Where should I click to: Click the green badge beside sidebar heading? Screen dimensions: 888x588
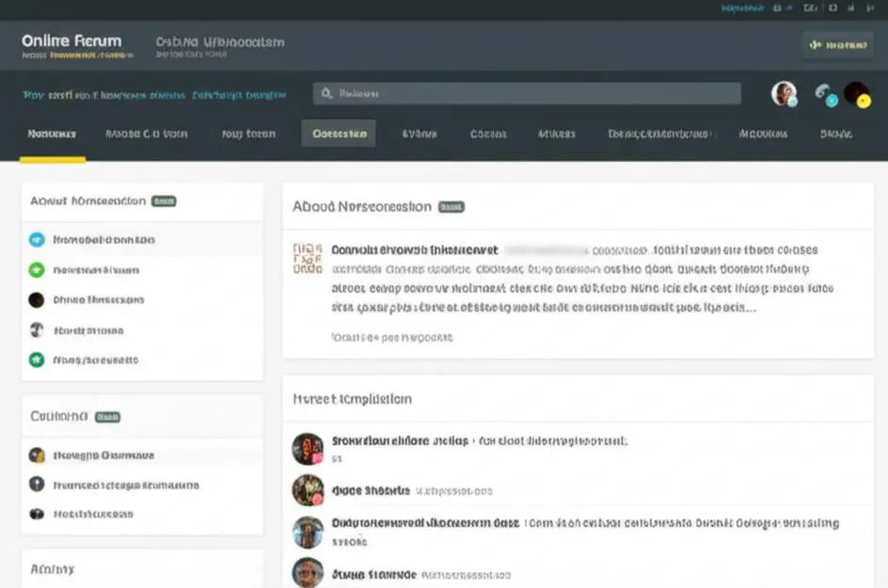(164, 201)
